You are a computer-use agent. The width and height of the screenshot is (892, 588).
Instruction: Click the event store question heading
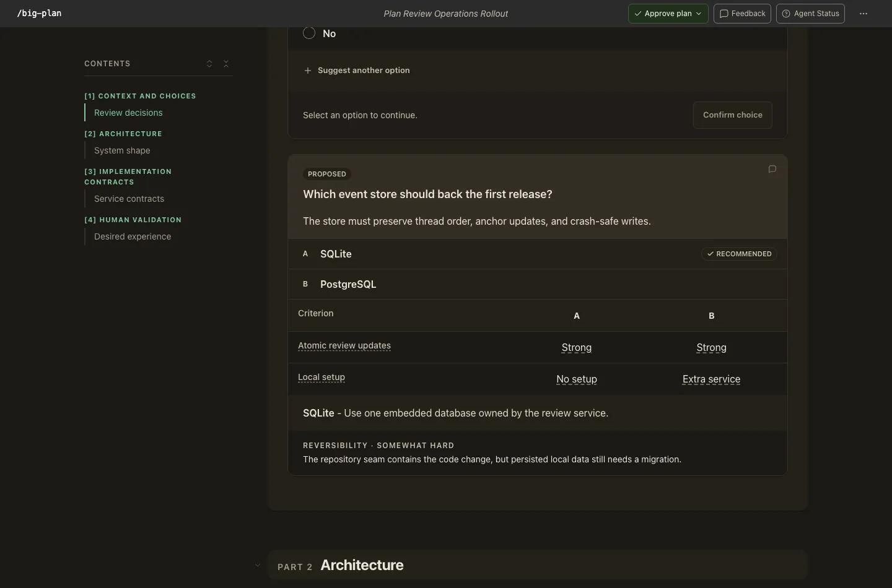(x=427, y=194)
